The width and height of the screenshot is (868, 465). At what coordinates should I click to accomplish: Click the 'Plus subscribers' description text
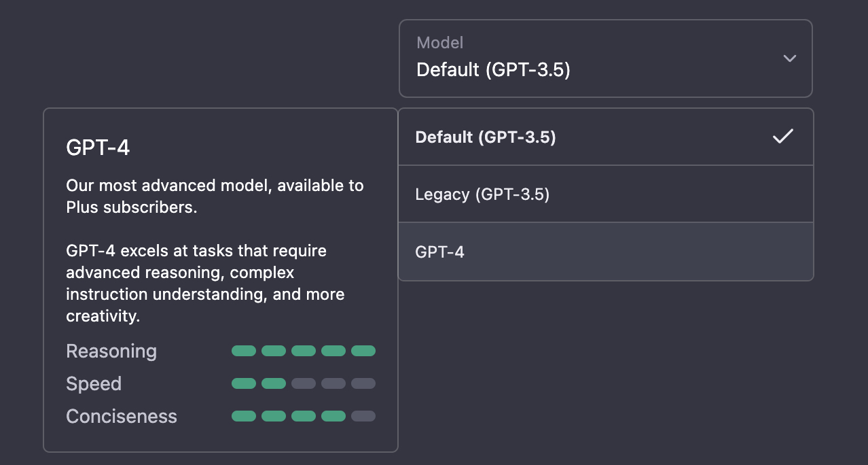[x=132, y=207]
